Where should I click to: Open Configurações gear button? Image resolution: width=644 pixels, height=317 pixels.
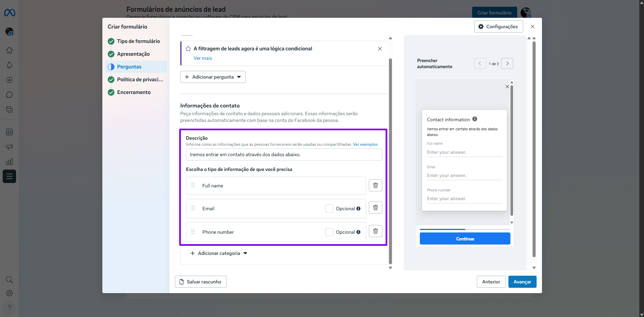[x=498, y=27]
